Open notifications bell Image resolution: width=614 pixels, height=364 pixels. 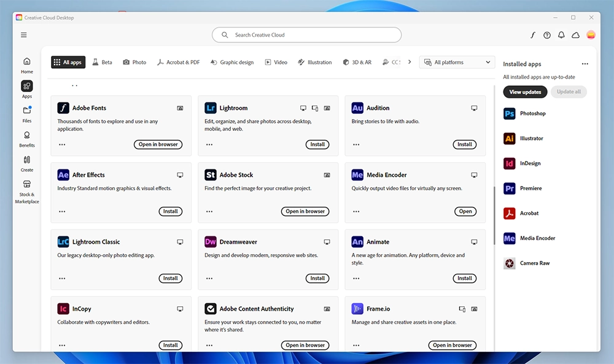point(561,35)
